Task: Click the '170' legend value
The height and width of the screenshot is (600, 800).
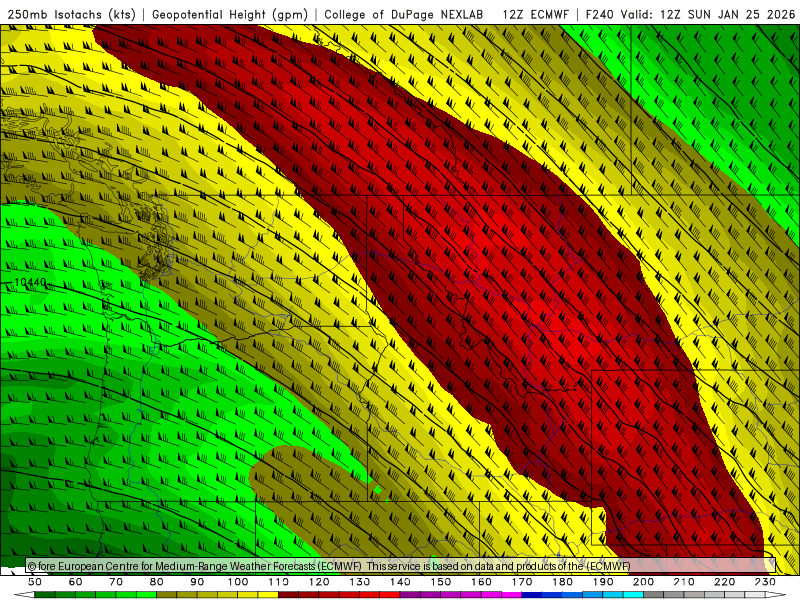Action: coord(522,582)
